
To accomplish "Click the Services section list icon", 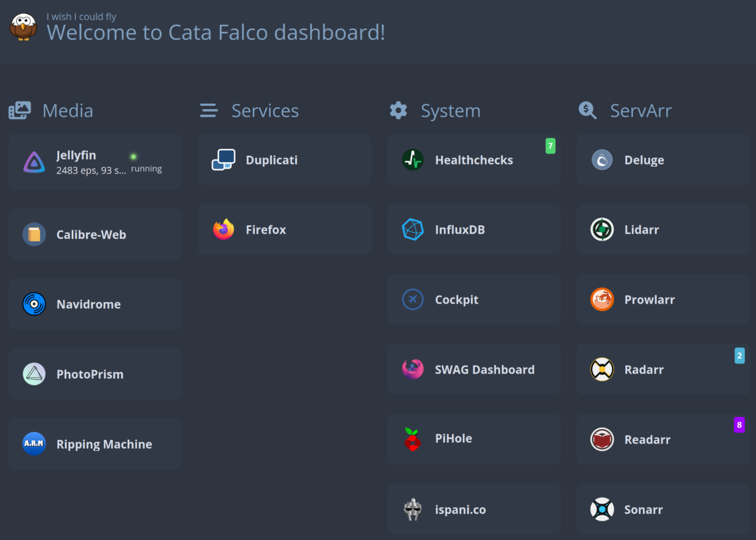I will (209, 110).
